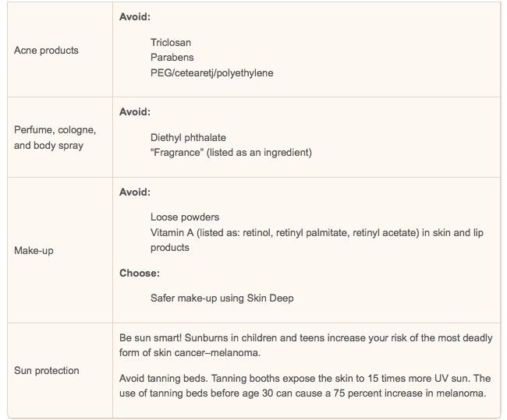
Task: Open 'Safer make-up using Skin Deep' text
Action: 222,298
